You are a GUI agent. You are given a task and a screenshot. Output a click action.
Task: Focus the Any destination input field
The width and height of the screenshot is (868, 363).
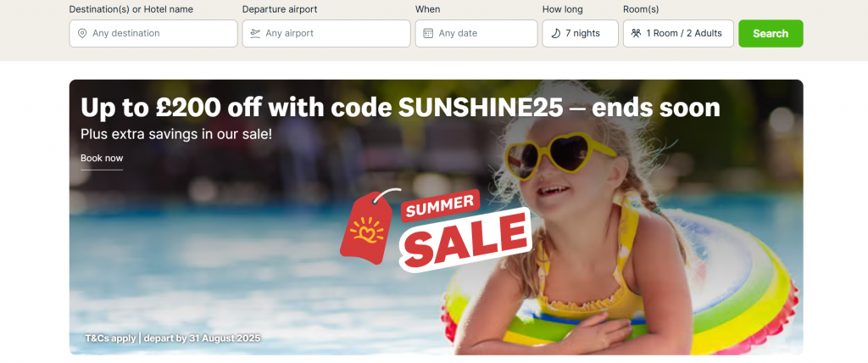[x=153, y=33]
